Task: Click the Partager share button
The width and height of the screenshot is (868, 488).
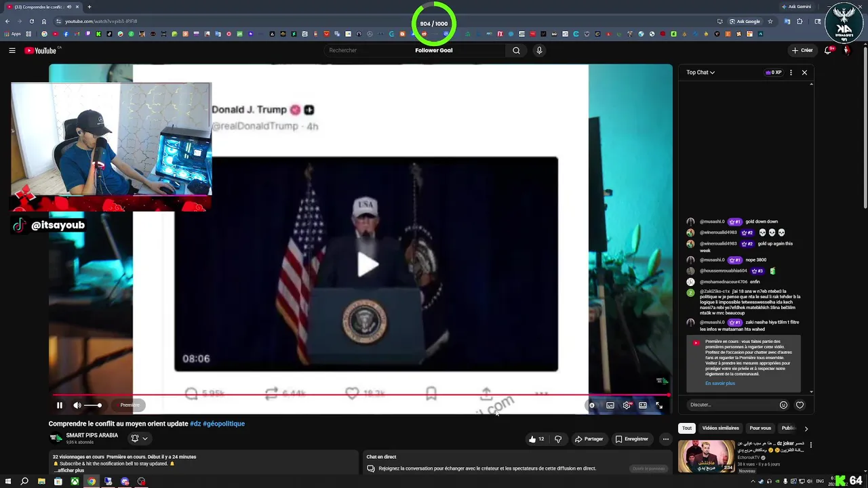Action: pos(589,439)
